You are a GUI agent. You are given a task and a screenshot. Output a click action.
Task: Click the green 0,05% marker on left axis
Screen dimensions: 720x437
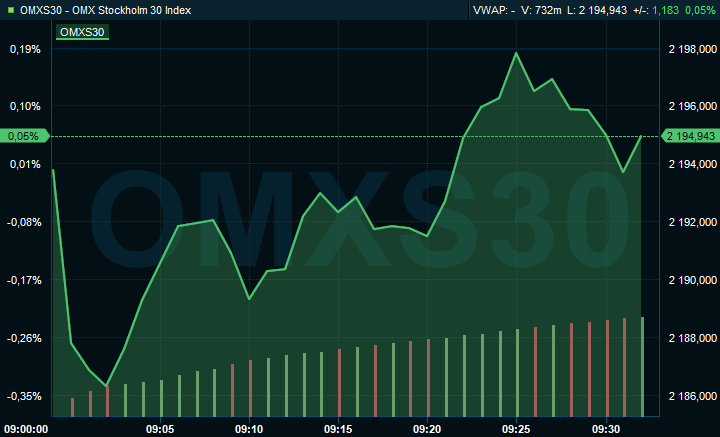click(x=24, y=136)
